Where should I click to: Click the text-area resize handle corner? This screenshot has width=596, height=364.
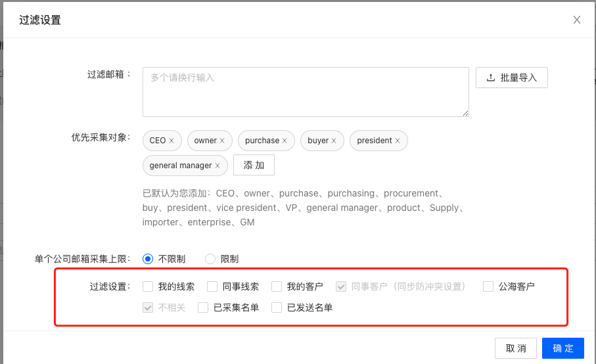pyautogui.click(x=465, y=113)
